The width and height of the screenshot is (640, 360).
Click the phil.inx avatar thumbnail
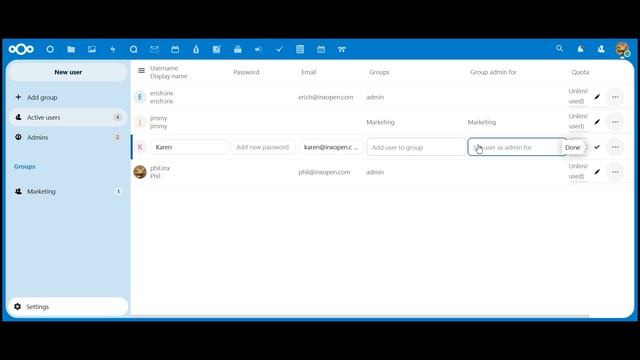click(x=140, y=172)
